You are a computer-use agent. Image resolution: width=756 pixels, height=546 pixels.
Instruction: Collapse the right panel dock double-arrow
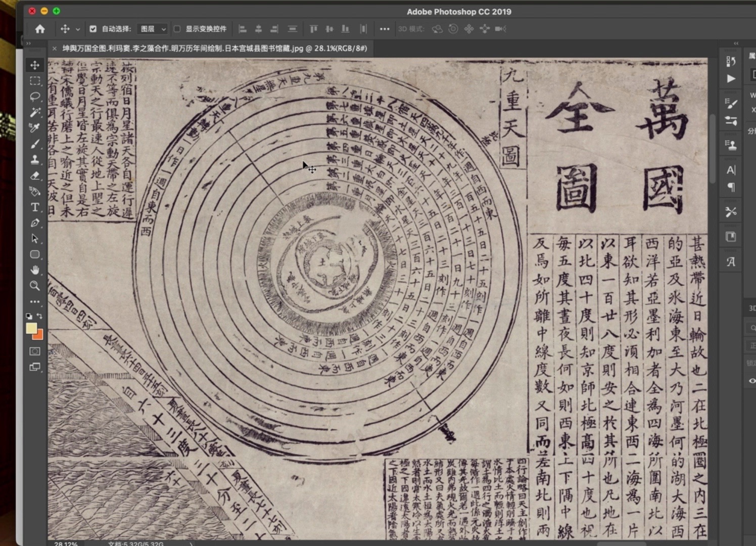[736, 43]
